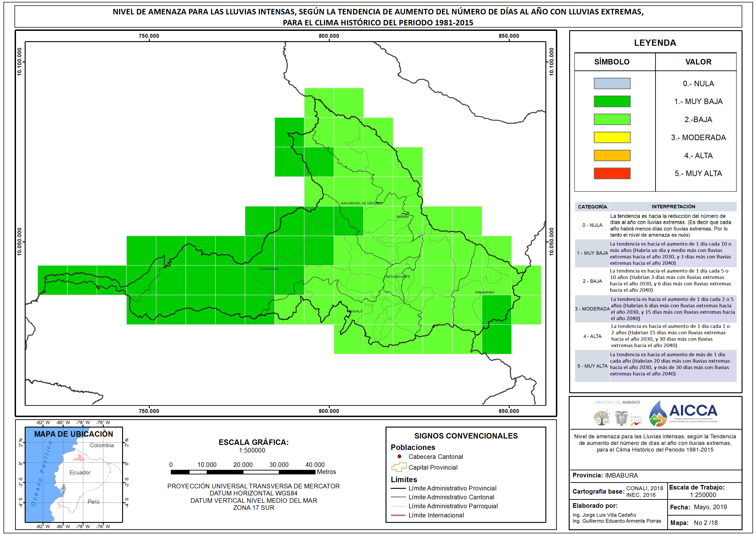Click the ESCALA GRÁFICA heading
756x535 pixels.
[x=253, y=442]
